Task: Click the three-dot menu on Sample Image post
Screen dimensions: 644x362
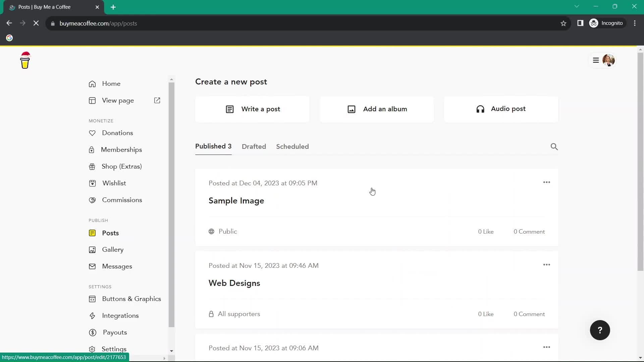Action: 547,182
